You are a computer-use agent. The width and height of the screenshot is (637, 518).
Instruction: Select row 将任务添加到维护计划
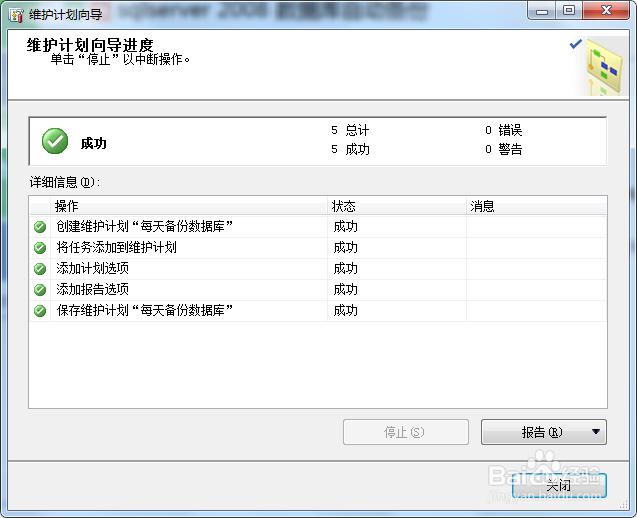tap(318, 247)
